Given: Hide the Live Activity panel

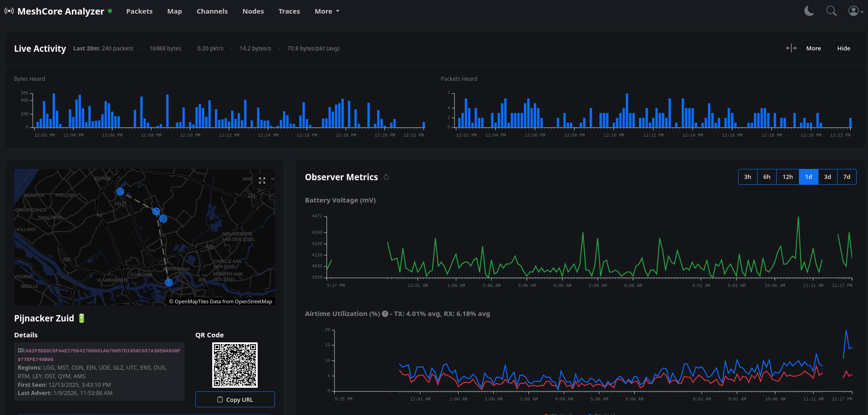Looking at the screenshot, I should click(x=843, y=48).
